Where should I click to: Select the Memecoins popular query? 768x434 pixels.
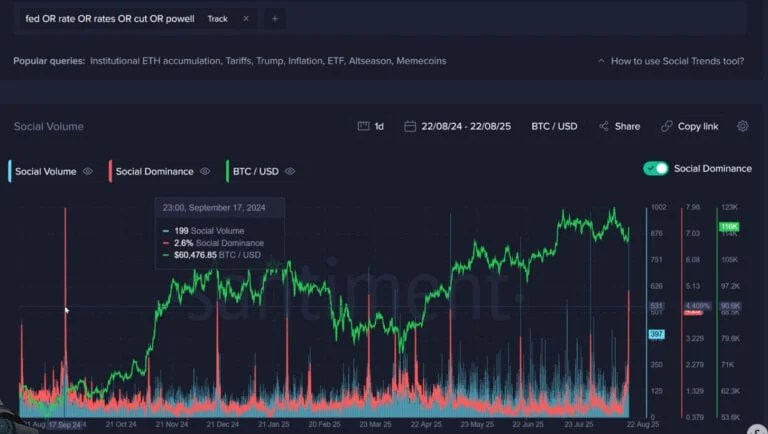click(x=421, y=61)
